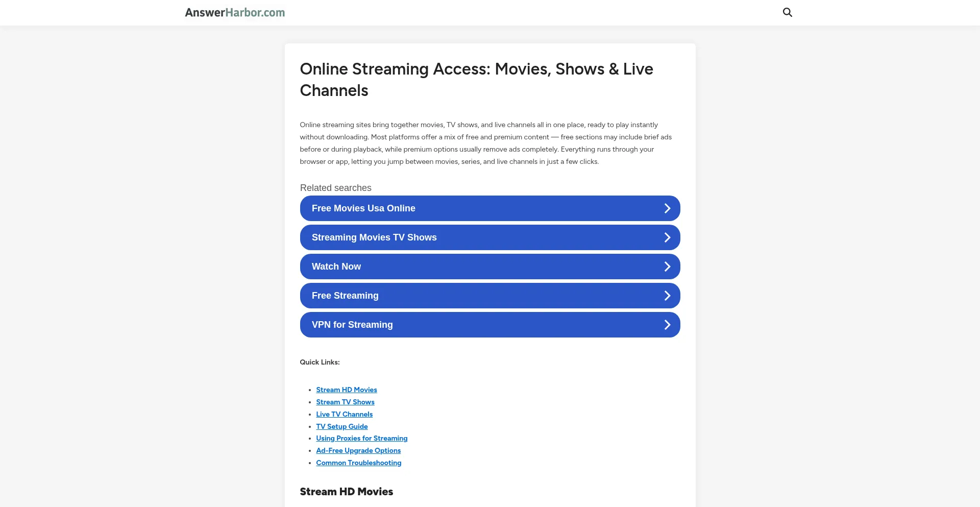The height and width of the screenshot is (507, 980).
Task: View Ad-Free Upgrade Options link
Action: click(x=358, y=450)
